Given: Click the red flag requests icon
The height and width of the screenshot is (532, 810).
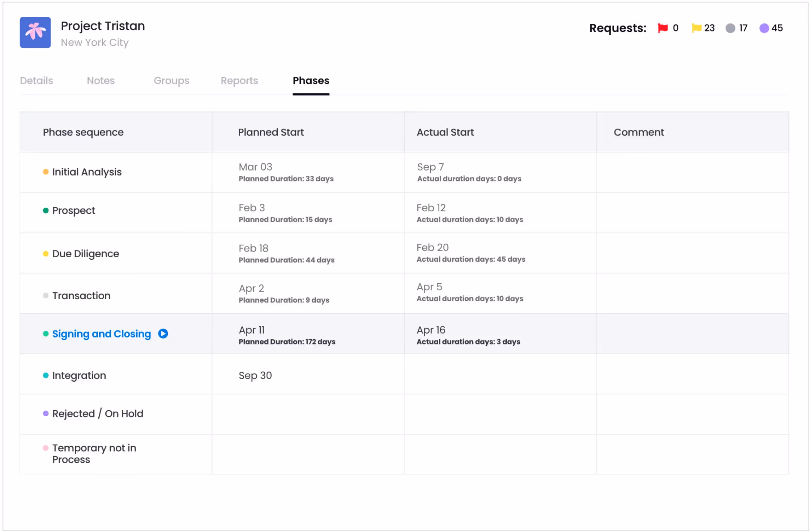Looking at the screenshot, I should [x=662, y=28].
